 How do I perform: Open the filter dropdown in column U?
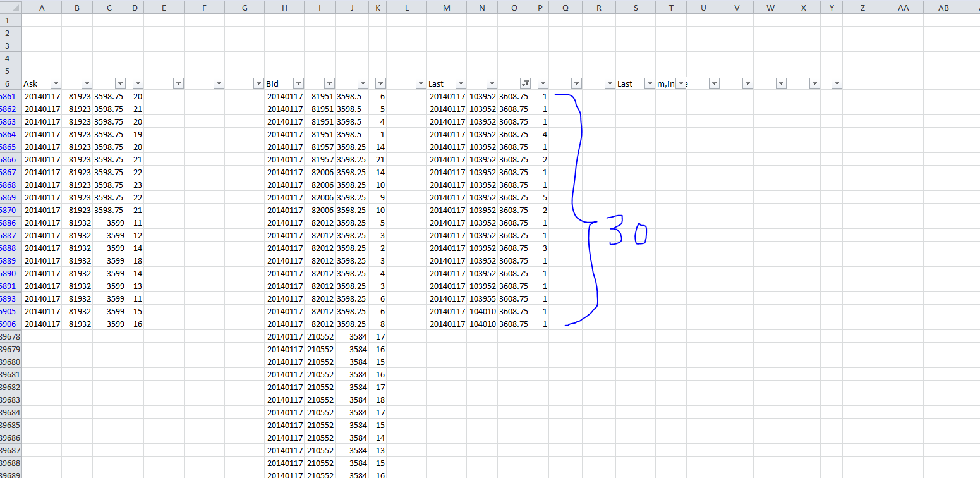(714, 83)
